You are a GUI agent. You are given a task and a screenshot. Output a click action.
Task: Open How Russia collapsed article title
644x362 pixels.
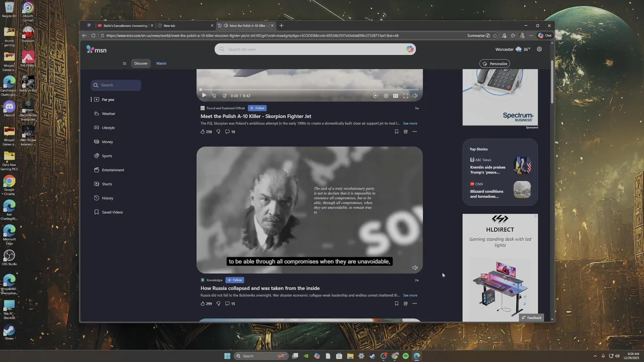[260, 288]
